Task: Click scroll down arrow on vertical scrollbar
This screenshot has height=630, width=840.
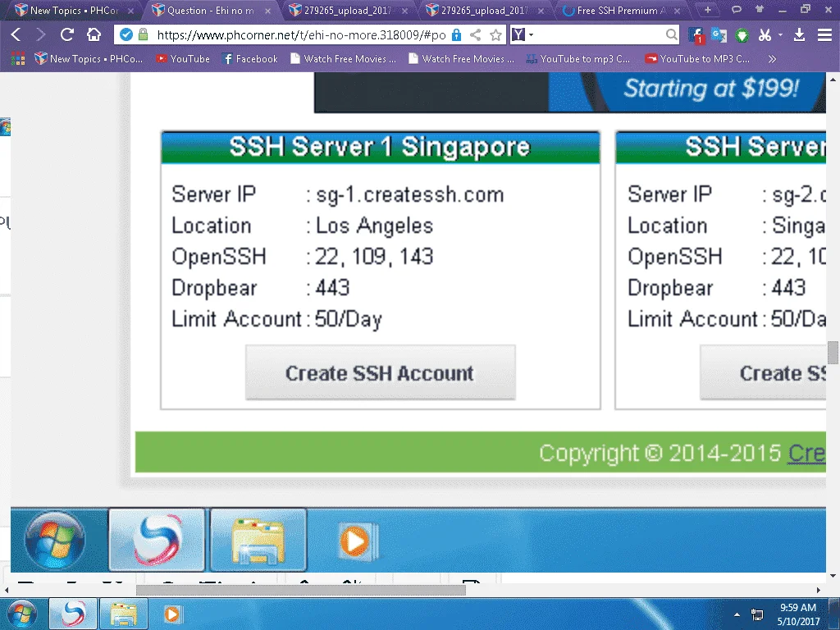Action: (833, 576)
